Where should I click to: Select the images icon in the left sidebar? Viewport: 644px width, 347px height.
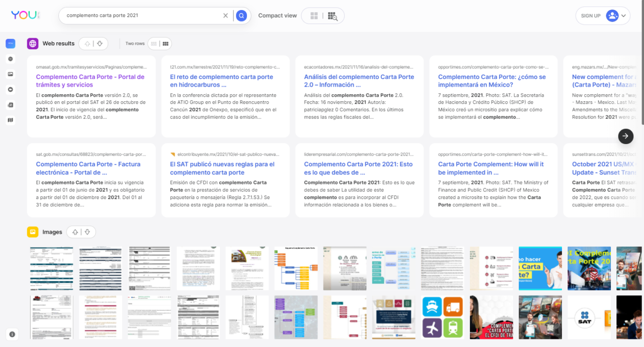tap(11, 74)
